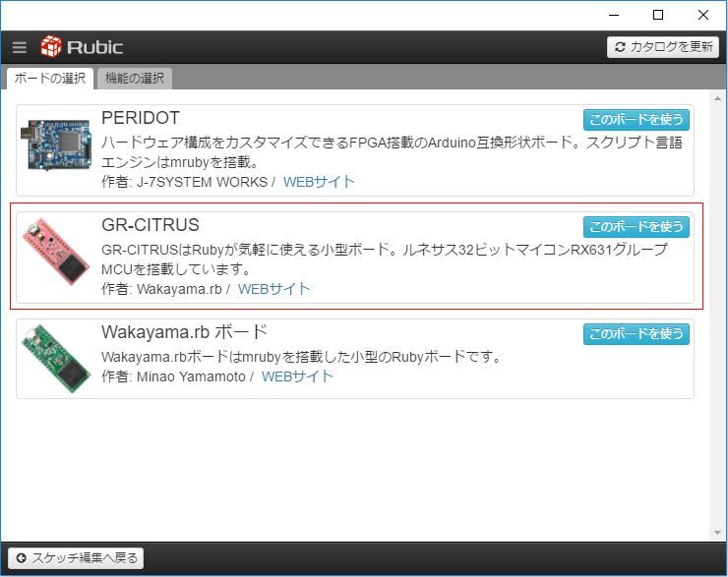Click the author text Wakayama.rb in GR-CITRUS card

point(179,289)
